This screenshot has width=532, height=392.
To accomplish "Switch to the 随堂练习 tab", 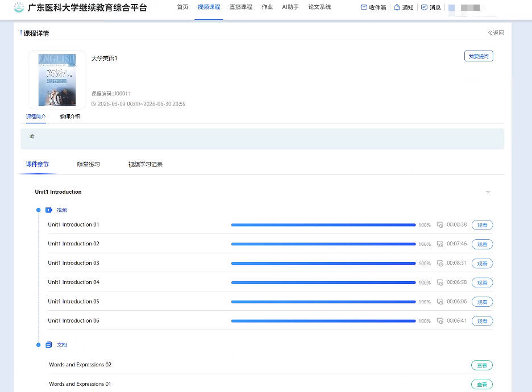I will pos(88,164).
